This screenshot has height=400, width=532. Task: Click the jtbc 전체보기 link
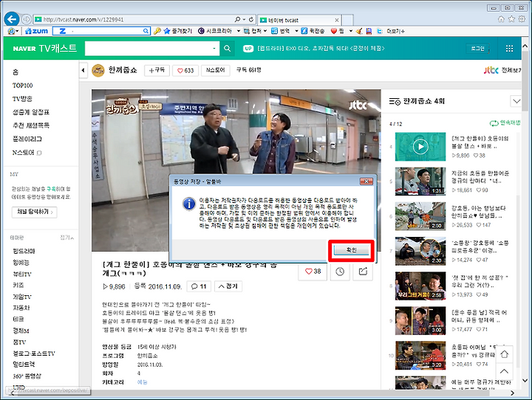click(x=502, y=70)
